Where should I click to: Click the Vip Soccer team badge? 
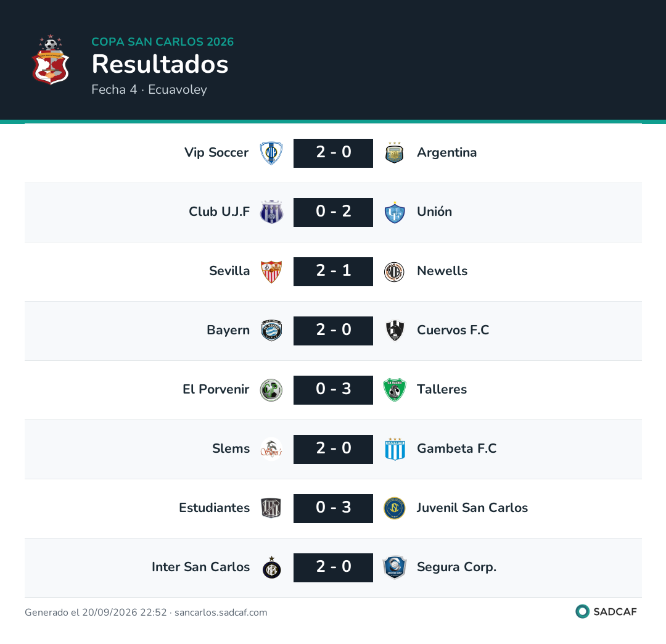pyautogui.click(x=271, y=153)
